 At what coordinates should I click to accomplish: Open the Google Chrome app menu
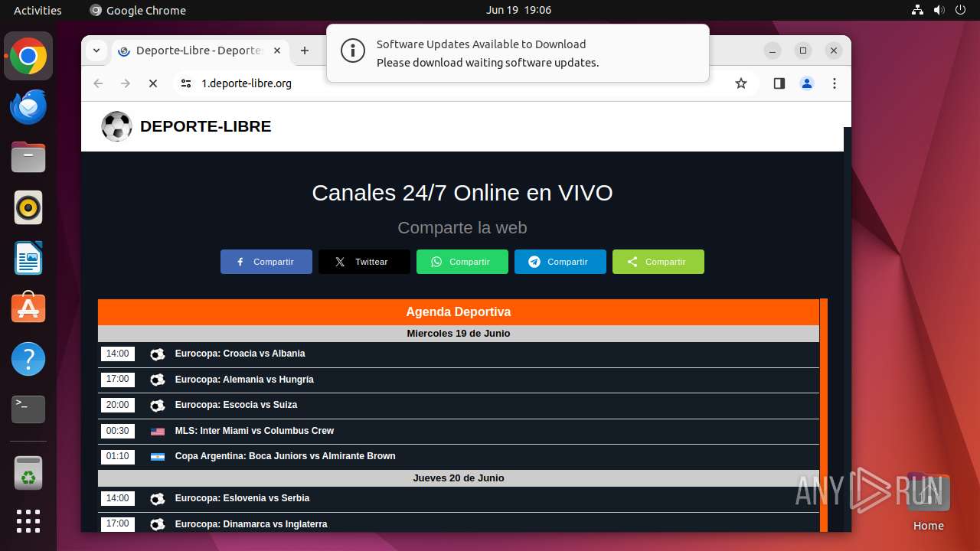[138, 10]
